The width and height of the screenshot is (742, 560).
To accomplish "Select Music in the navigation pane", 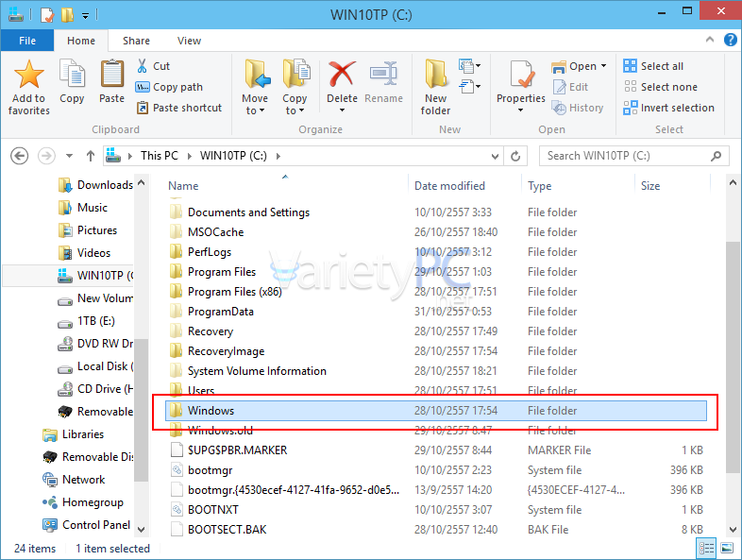I will pyautogui.click(x=83, y=208).
